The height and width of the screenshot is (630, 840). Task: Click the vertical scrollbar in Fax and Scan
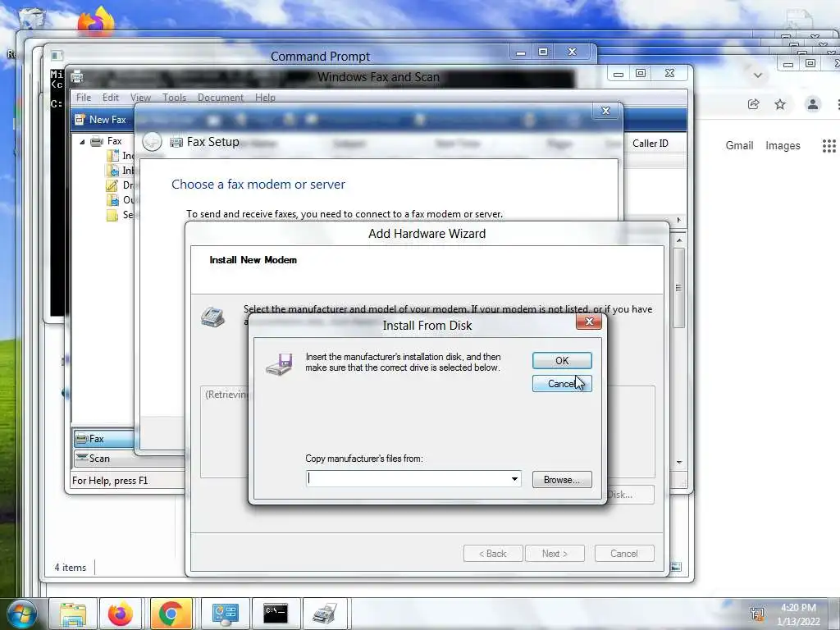coord(678,287)
